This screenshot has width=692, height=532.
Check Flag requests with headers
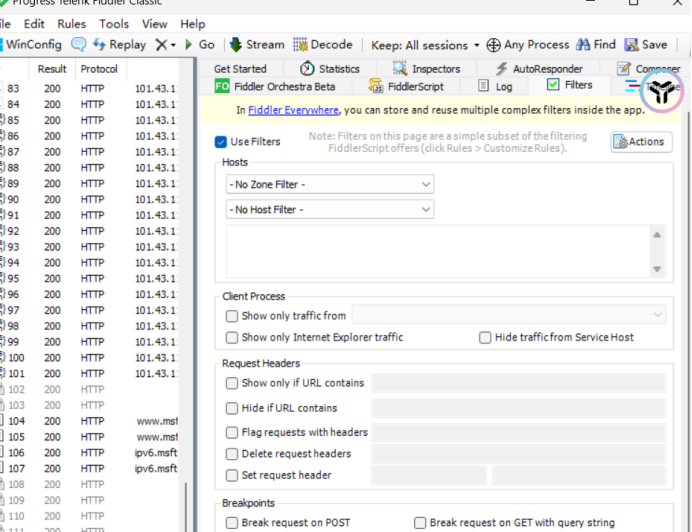click(232, 432)
